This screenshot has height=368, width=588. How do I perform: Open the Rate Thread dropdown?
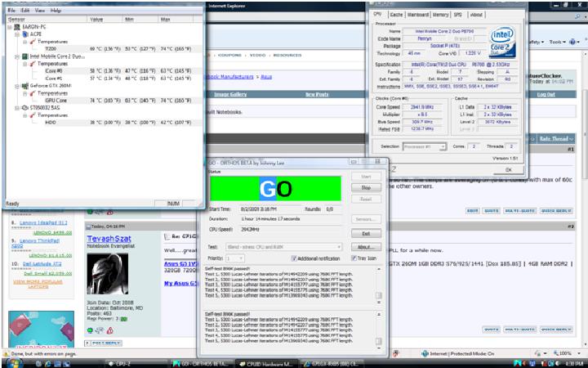click(x=556, y=138)
